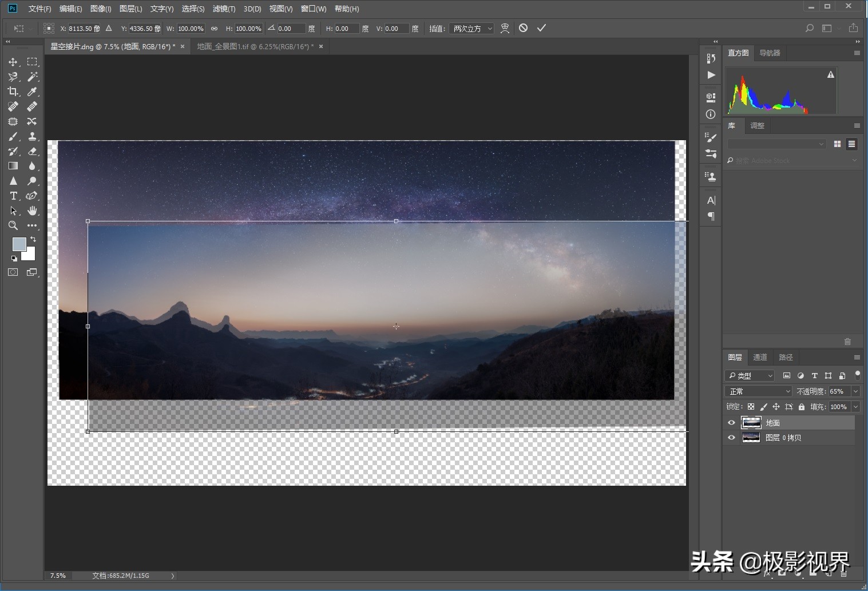The height and width of the screenshot is (591, 868).
Task: Click the foreground color swatch
Action: [x=19, y=244]
